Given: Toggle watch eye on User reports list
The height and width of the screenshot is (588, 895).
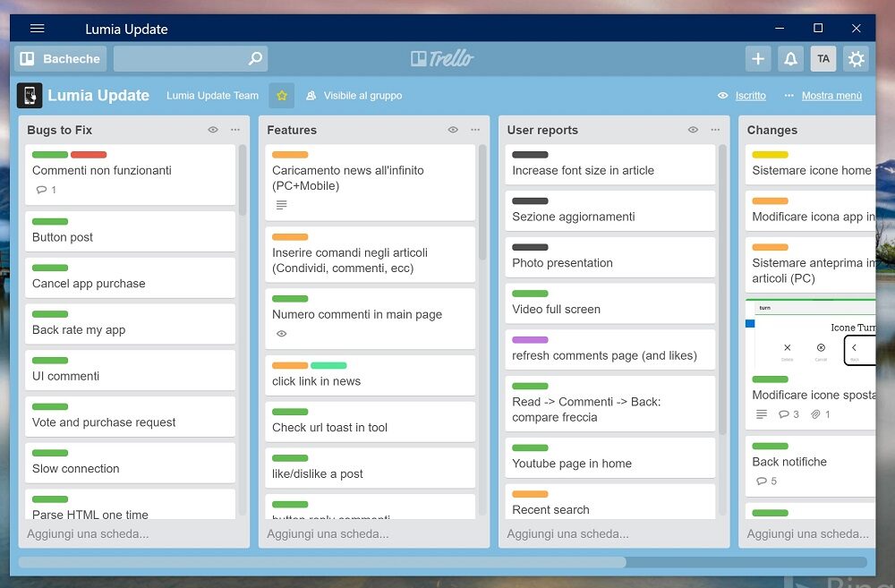Looking at the screenshot, I should pos(693,130).
